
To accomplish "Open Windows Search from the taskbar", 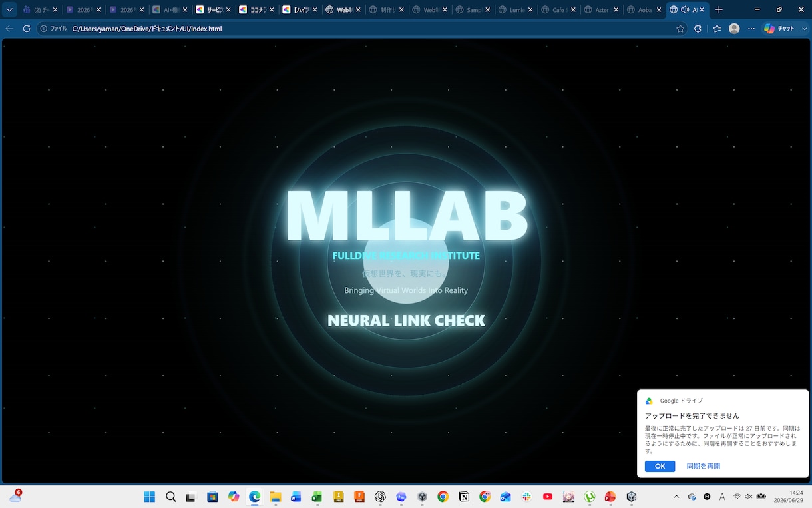I will click(171, 497).
